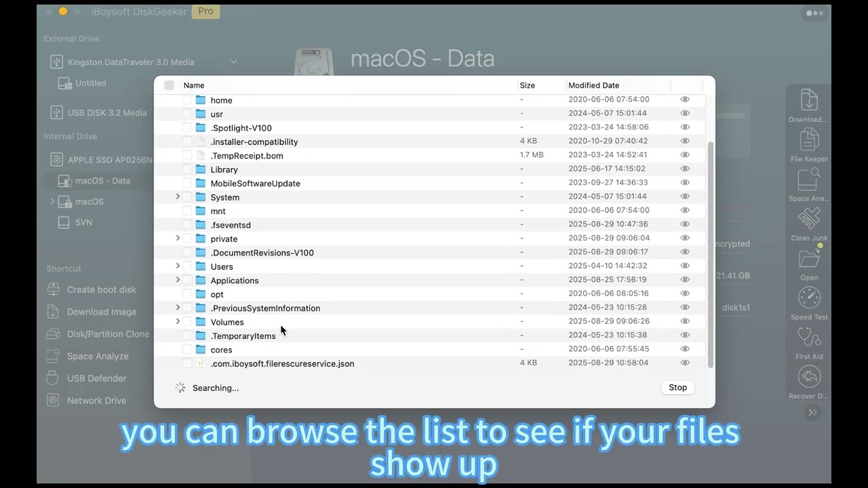Screen dimensions: 868x488
Task: Click the .Spotlight-V100 folder name
Action: pos(241,128)
